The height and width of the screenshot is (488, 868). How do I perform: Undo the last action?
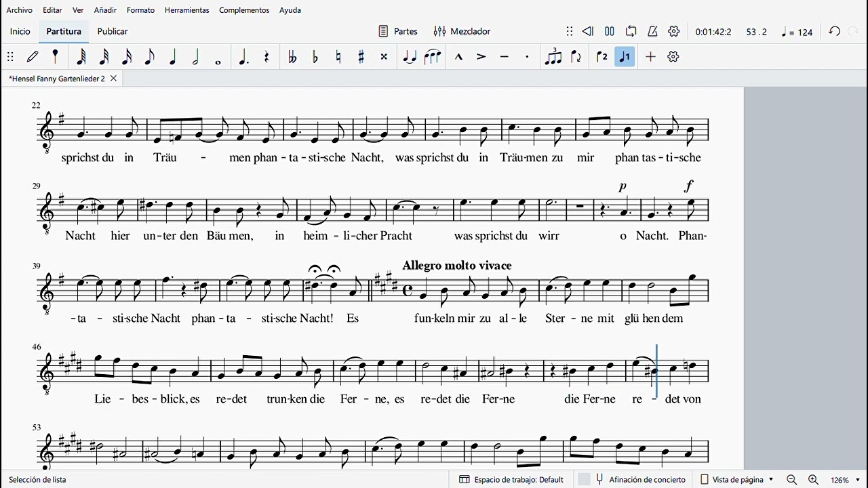pyautogui.click(x=835, y=31)
